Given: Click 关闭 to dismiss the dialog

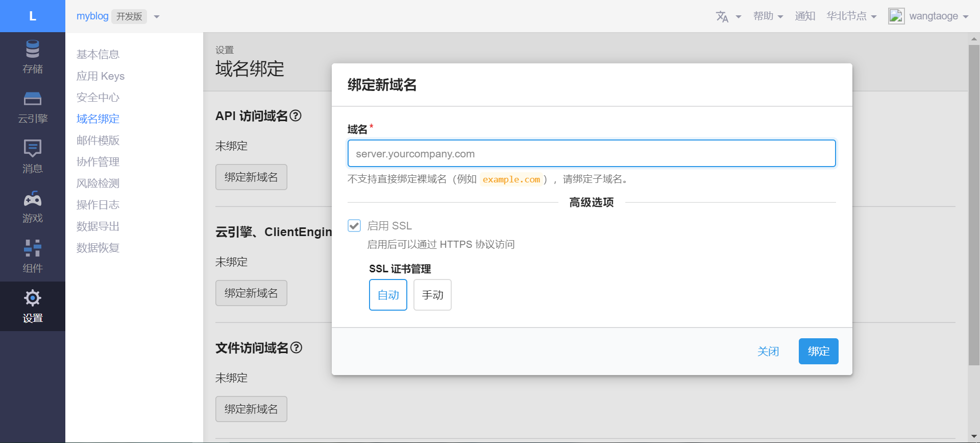Looking at the screenshot, I should pos(768,352).
